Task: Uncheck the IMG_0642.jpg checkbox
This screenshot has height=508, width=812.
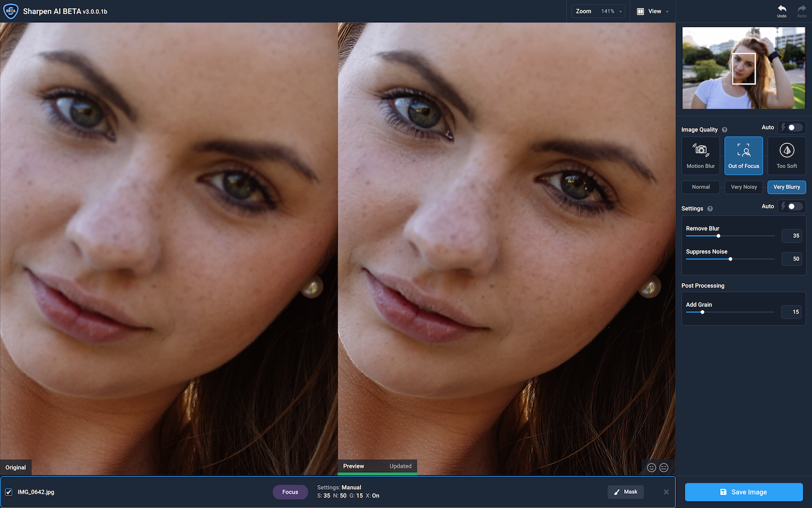Action: click(9, 492)
